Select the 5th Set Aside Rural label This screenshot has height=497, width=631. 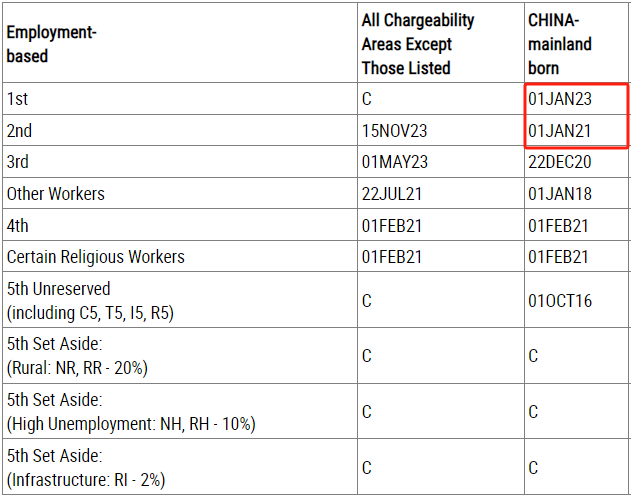(x=77, y=356)
